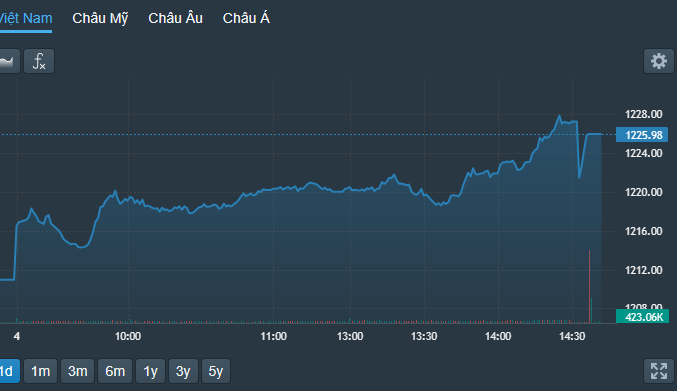Image resolution: width=677 pixels, height=391 pixels.
Task: Click the 10:00 time axis marker
Action: tap(128, 336)
